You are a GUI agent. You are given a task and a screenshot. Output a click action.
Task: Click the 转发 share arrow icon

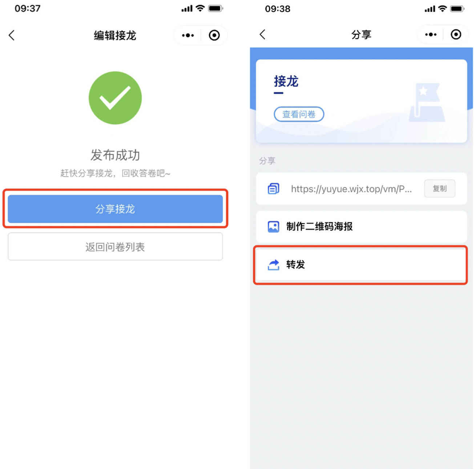(273, 265)
